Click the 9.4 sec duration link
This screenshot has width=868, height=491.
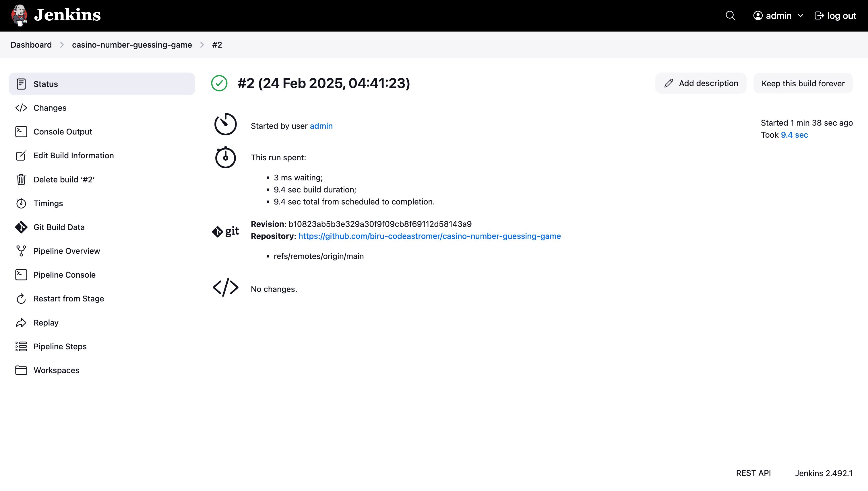(x=794, y=135)
